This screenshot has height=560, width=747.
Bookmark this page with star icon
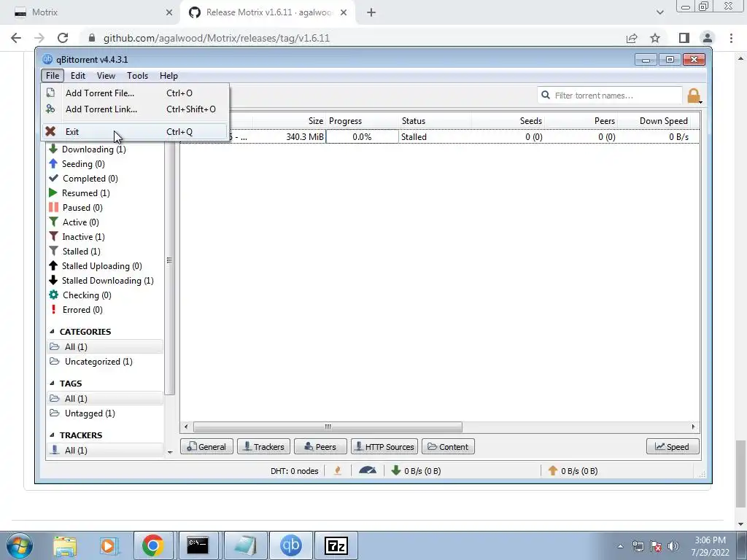coord(655,38)
